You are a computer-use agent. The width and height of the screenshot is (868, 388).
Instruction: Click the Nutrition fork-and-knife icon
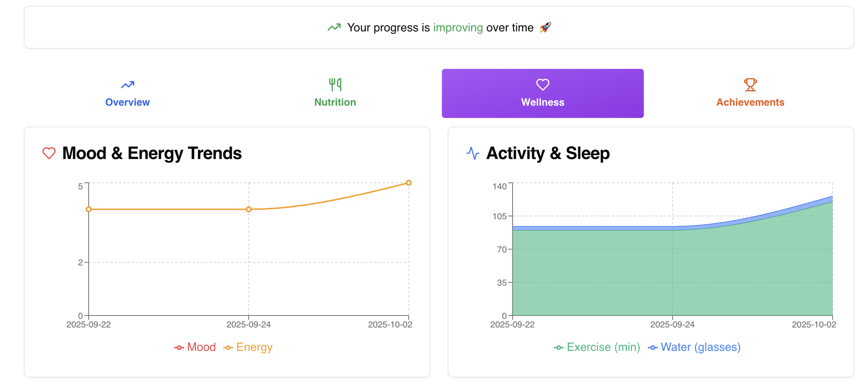pyautogui.click(x=335, y=84)
